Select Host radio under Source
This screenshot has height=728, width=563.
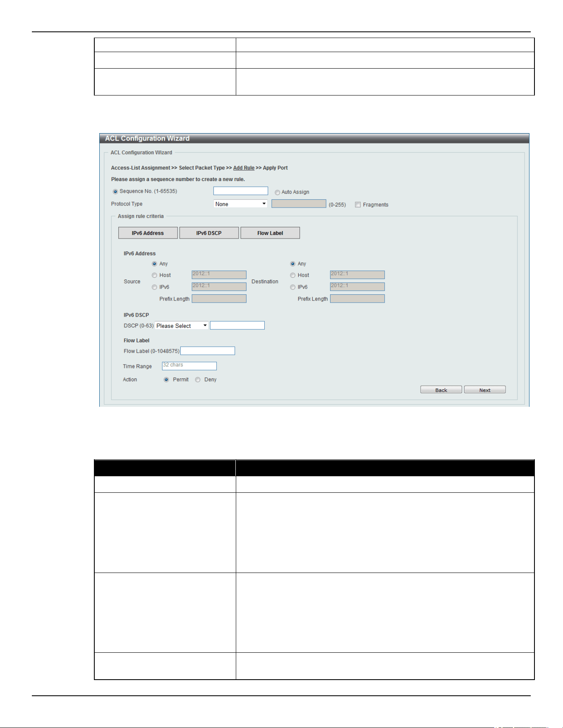tap(154, 275)
